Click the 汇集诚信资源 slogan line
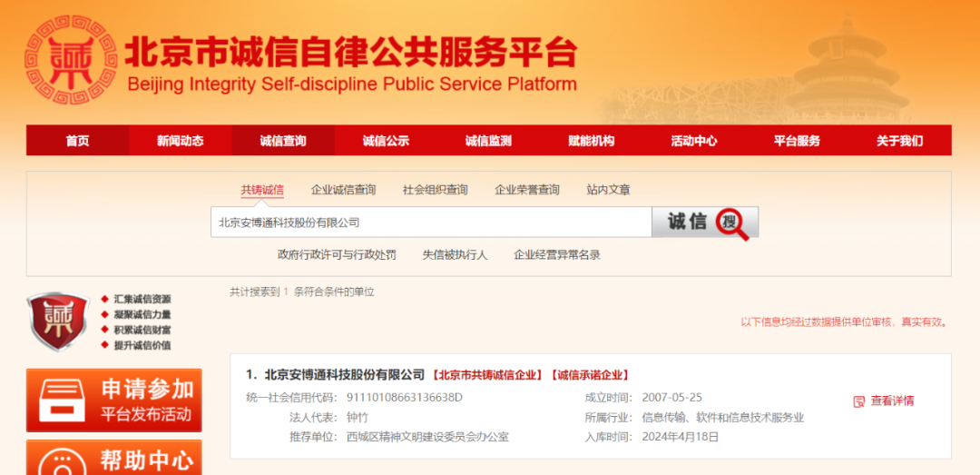The width and height of the screenshot is (980, 475). point(142,299)
